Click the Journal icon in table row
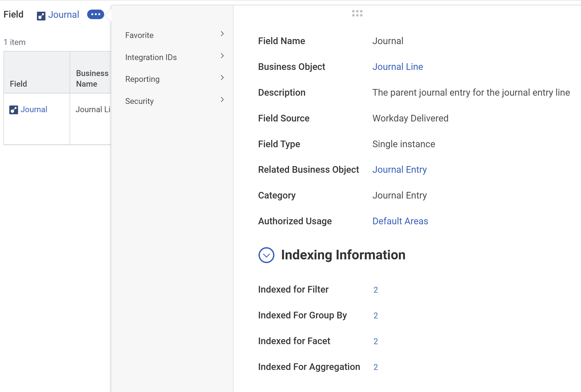This screenshot has width=581, height=392. pos(14,110)
